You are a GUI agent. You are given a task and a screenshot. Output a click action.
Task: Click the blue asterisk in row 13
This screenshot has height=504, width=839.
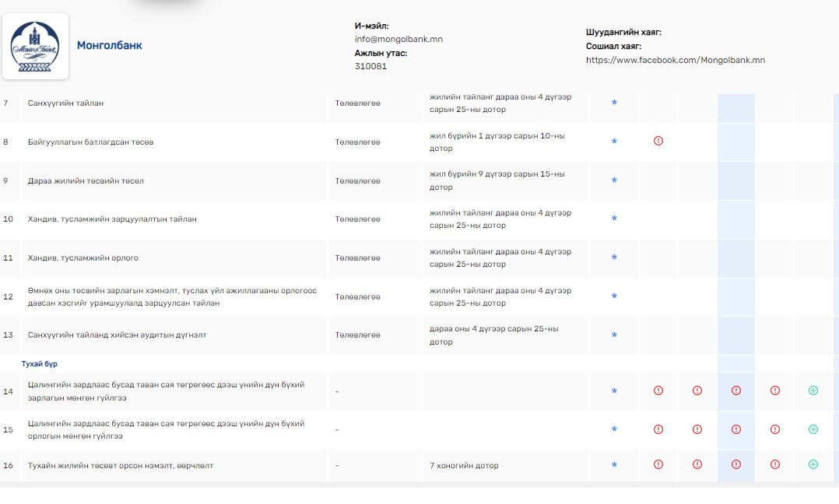click(x=614, y=335)
